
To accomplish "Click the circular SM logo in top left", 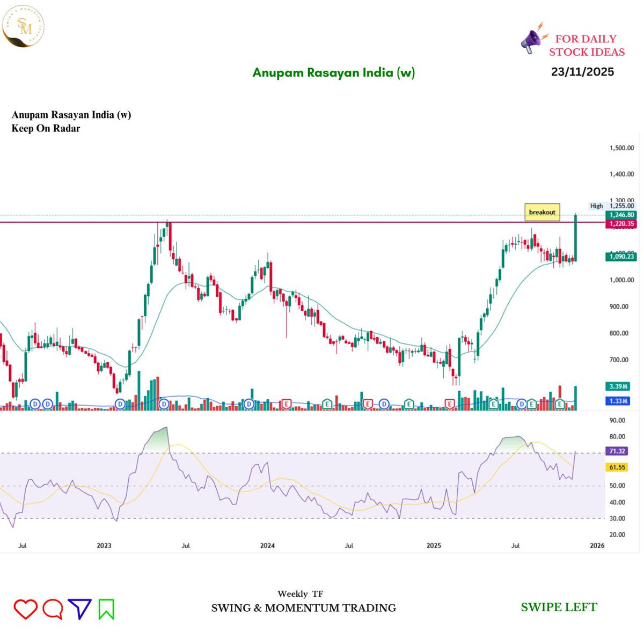I will (x=23, y=26).
